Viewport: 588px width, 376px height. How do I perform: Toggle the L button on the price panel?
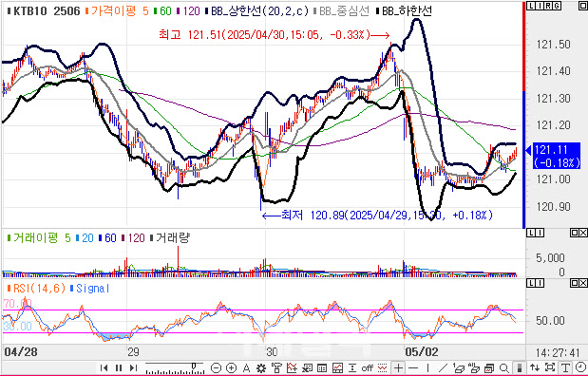click(531, 6)
